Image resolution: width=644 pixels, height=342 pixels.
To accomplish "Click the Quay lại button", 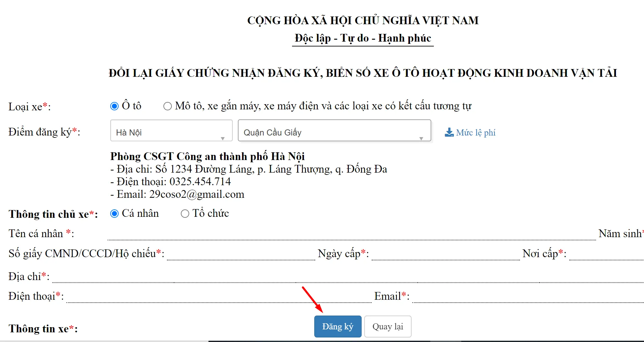I will [x=387, y=326].
